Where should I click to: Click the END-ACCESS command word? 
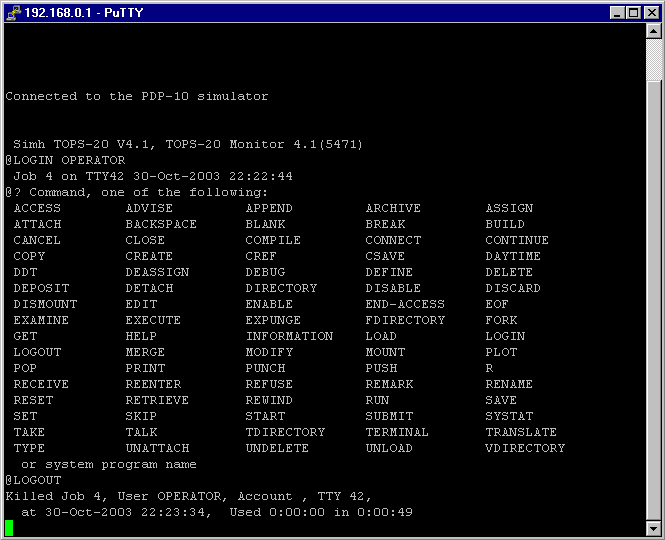click(405, 304)
